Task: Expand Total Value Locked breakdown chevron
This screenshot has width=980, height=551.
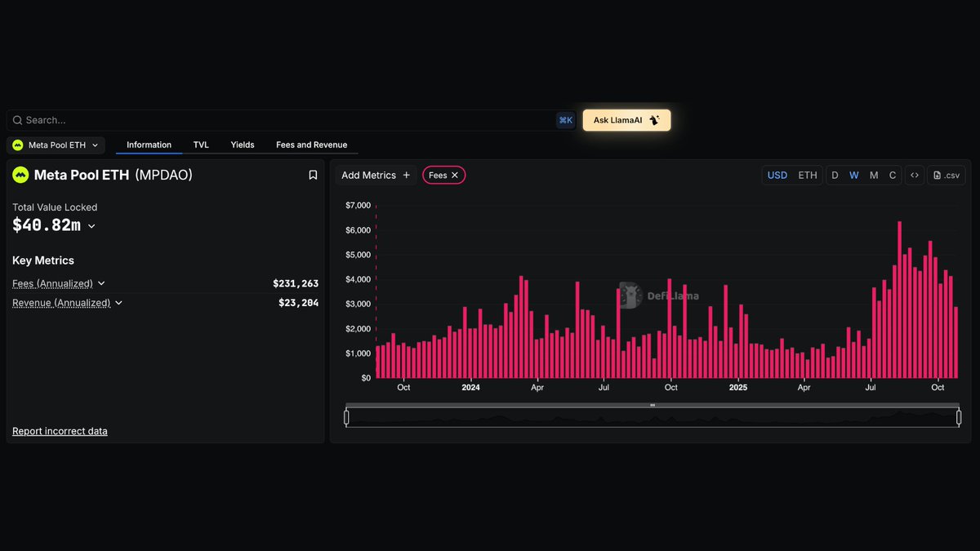Action: [x=91, y=226]
